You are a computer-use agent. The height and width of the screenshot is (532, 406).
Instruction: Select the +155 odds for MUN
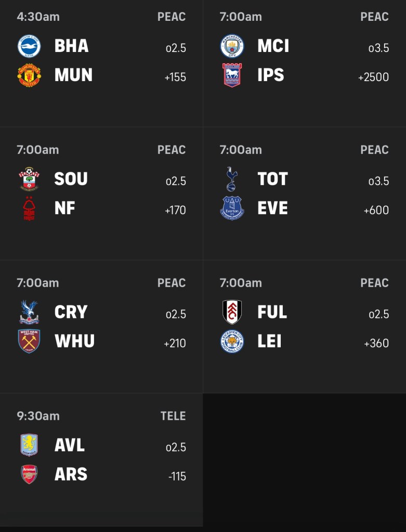coord(175,77)
